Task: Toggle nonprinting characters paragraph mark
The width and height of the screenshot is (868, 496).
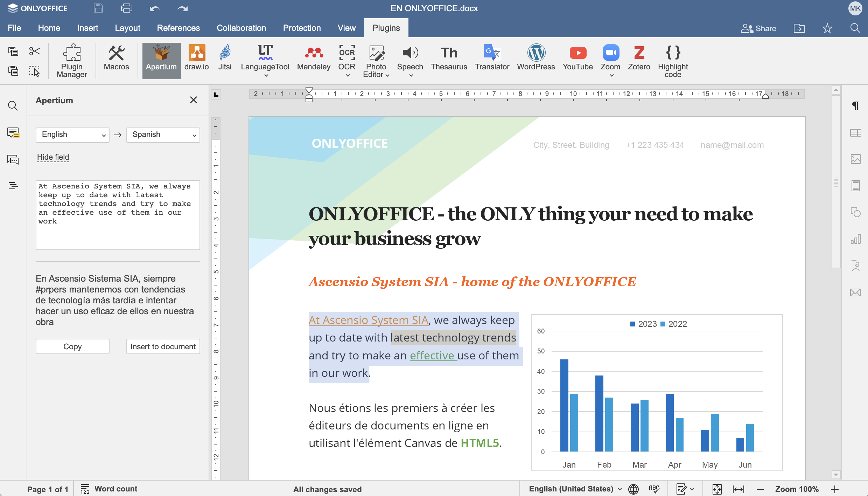Action: (855, 105)
